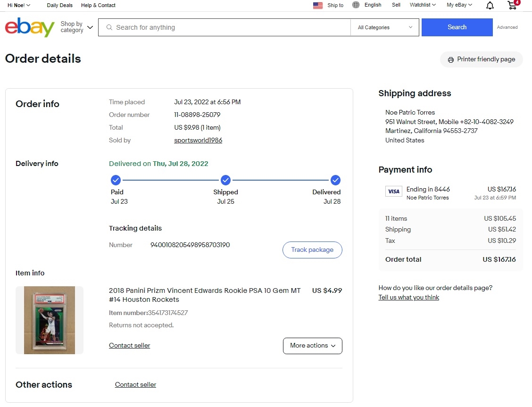This screenshot has width=532, height=407.
Task: Go to the Sell page
Action: [x=396, y=5]
